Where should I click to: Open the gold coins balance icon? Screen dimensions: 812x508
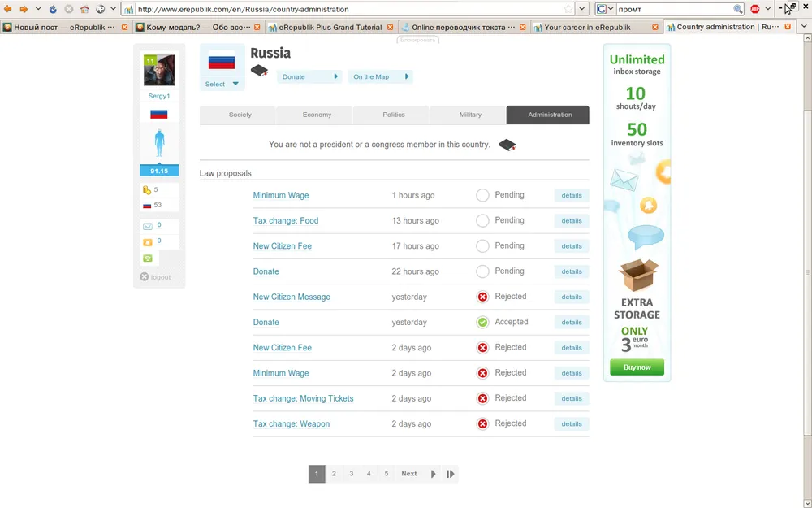pos(147,190)
